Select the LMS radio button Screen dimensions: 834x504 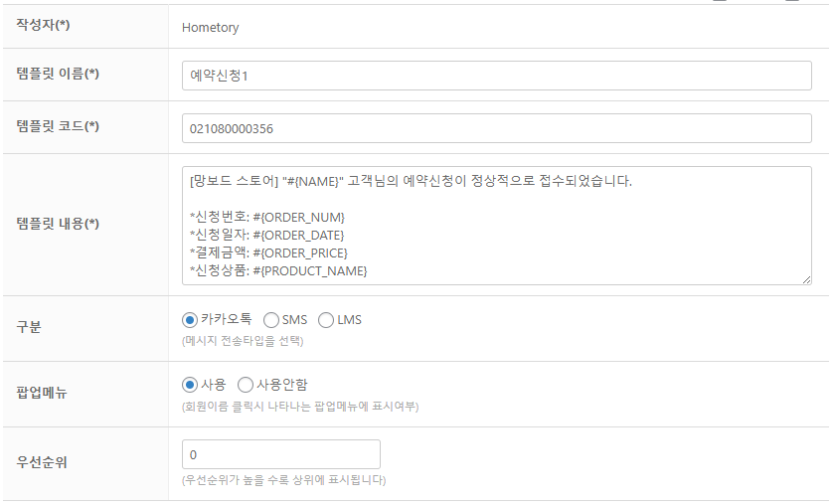point(326,320)
